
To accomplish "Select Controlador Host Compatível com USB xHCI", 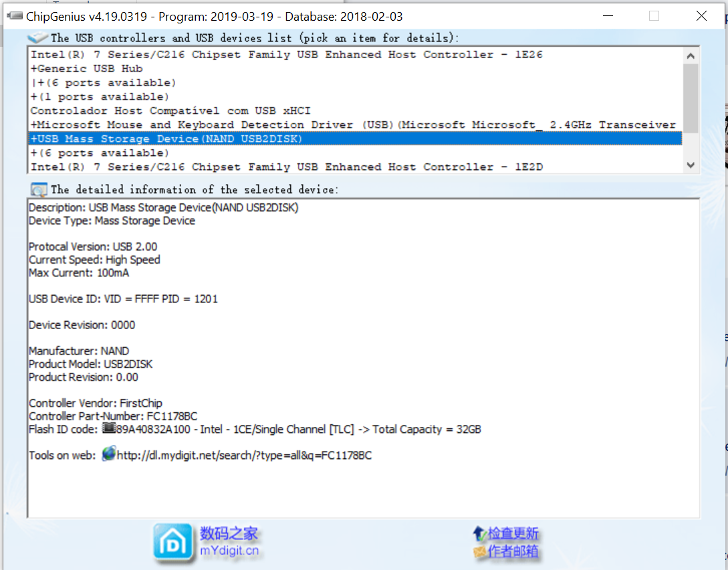I will (355, 110).
